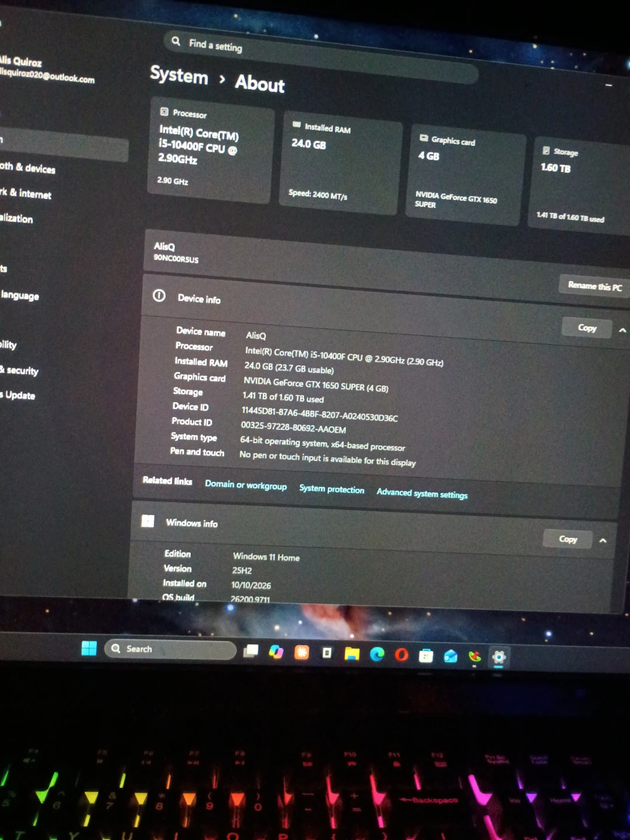Click NVIDIA GeForce GTX 1650 SUPER (4 GB) value
Screen dimensions: 630x840
[x=316, y=384]
